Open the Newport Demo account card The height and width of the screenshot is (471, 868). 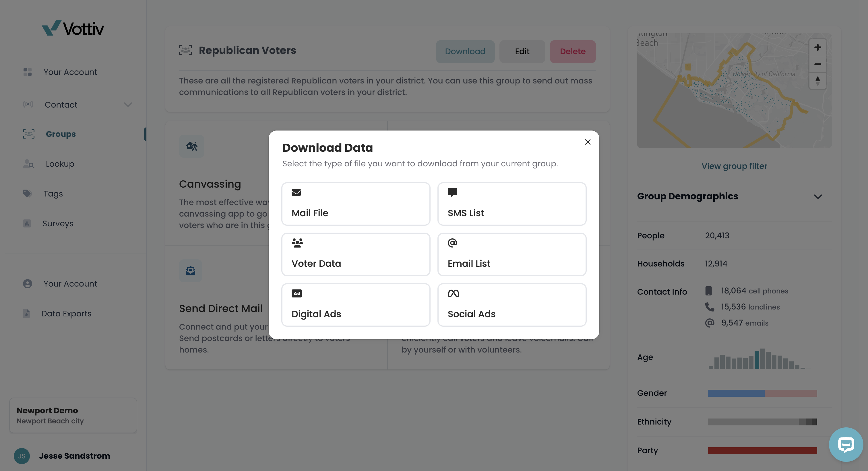point(73,415)
